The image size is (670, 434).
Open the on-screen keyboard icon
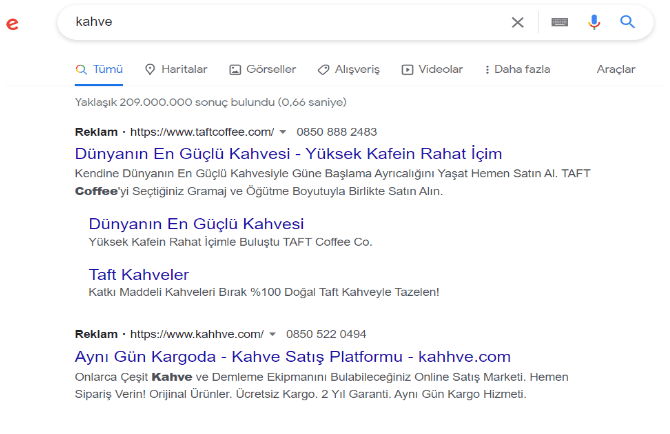559,22
